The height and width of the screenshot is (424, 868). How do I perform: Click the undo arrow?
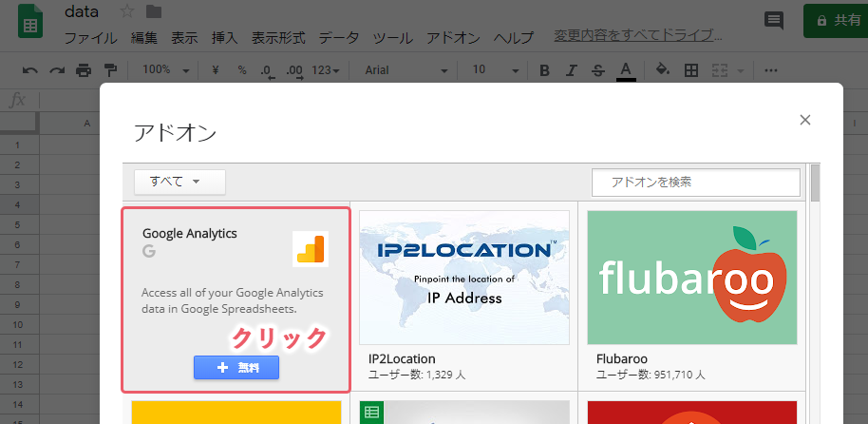coord(29,70)
